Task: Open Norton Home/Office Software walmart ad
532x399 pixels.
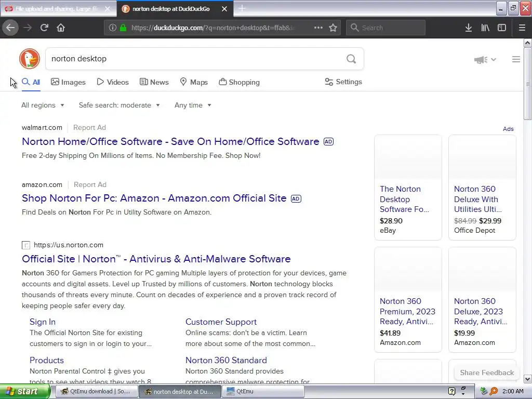Action: (170, 141)
